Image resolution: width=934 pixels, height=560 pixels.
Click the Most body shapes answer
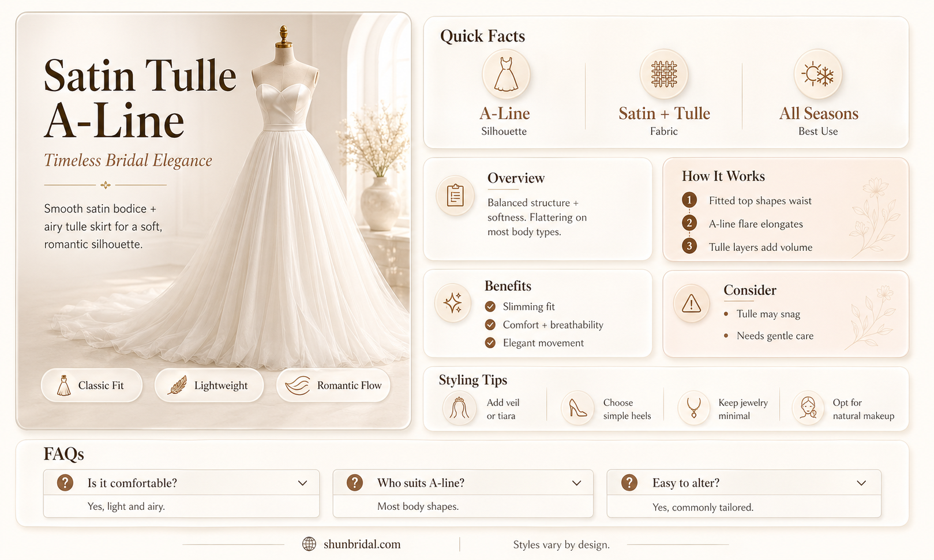(x=418, y=506)
